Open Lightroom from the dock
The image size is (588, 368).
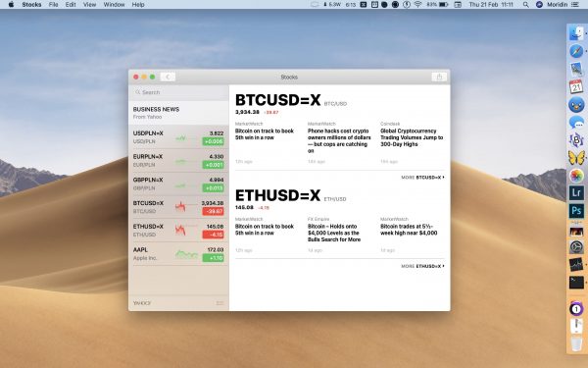pyautogui.click(x=576, y=193)
